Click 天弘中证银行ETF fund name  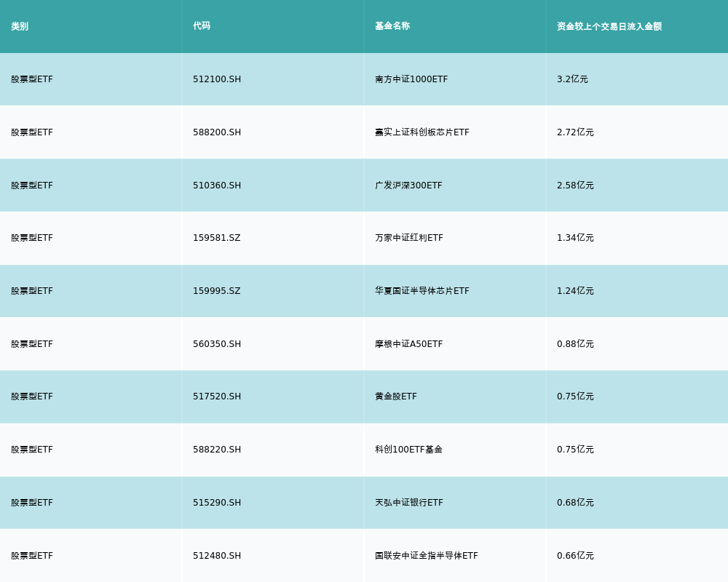(x=409, y=503)
